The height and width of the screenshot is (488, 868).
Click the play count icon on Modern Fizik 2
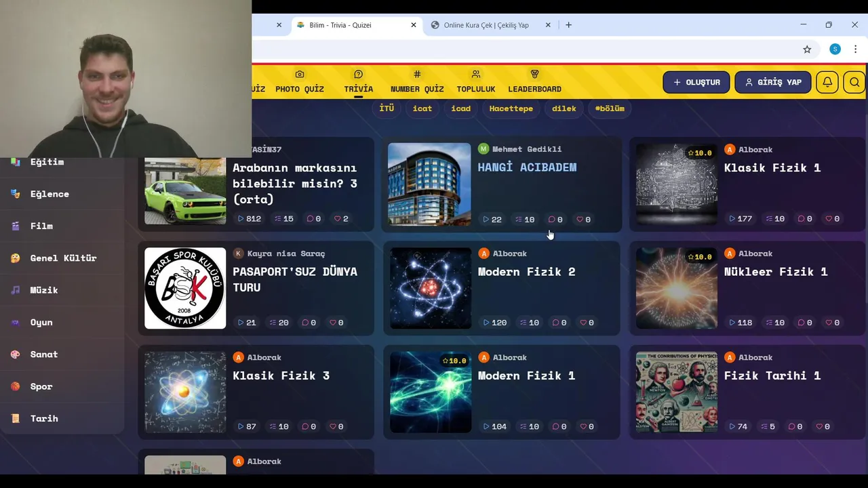486,323
